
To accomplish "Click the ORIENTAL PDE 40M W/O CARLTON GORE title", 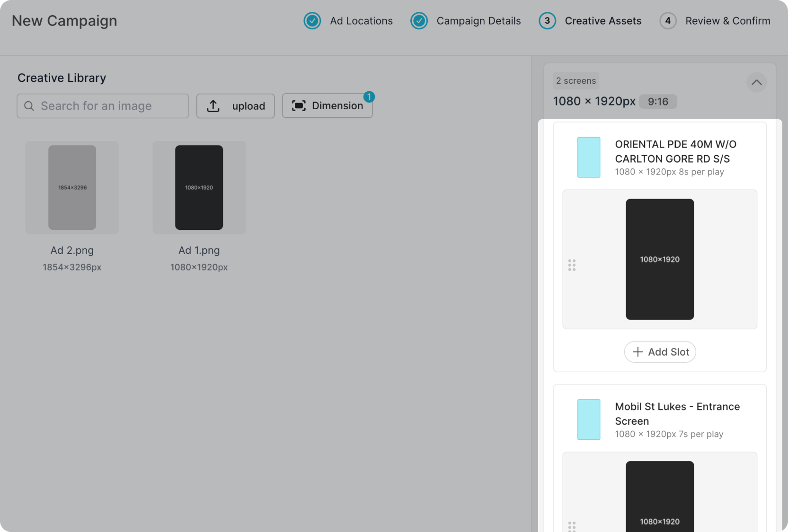I will click(x=676, y=151).
